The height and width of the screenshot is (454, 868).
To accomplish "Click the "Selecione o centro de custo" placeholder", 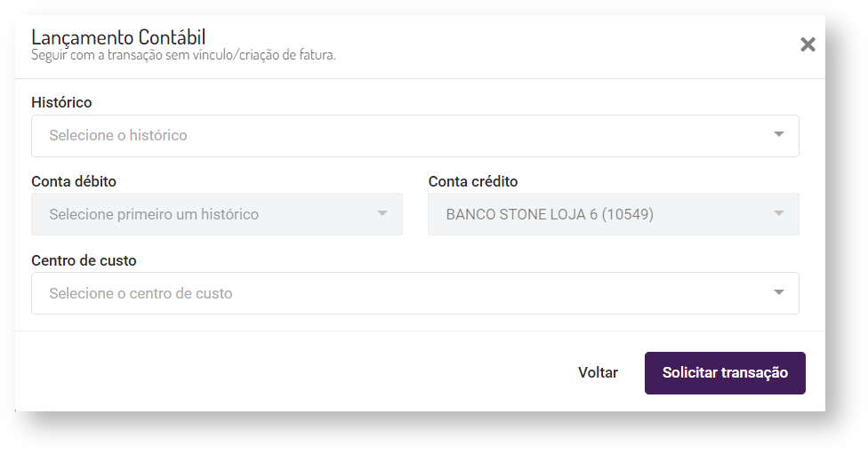I will coord(141,293).
